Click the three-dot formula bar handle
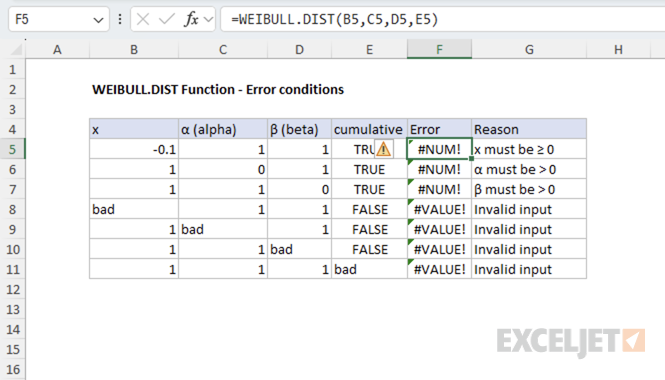This screenshot has height=380, width=665. [120, 20]
